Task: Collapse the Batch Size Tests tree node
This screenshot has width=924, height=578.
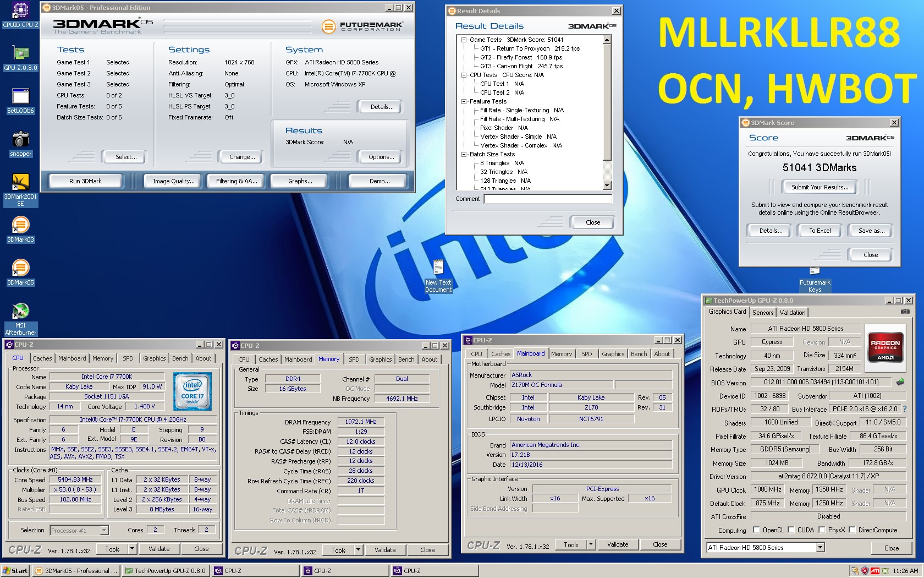Action: point(464,154)
